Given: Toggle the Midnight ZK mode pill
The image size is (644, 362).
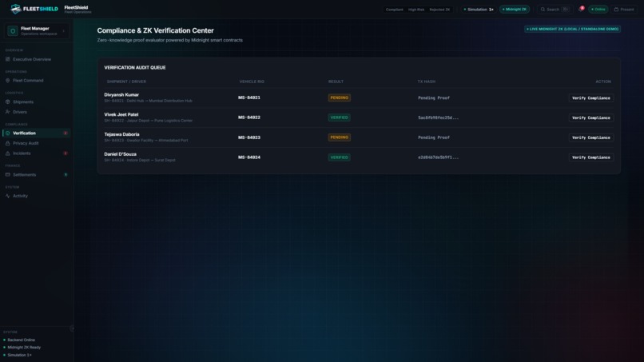Looking at the screenshot, I should pyautogui.click(x=515, y=9).
